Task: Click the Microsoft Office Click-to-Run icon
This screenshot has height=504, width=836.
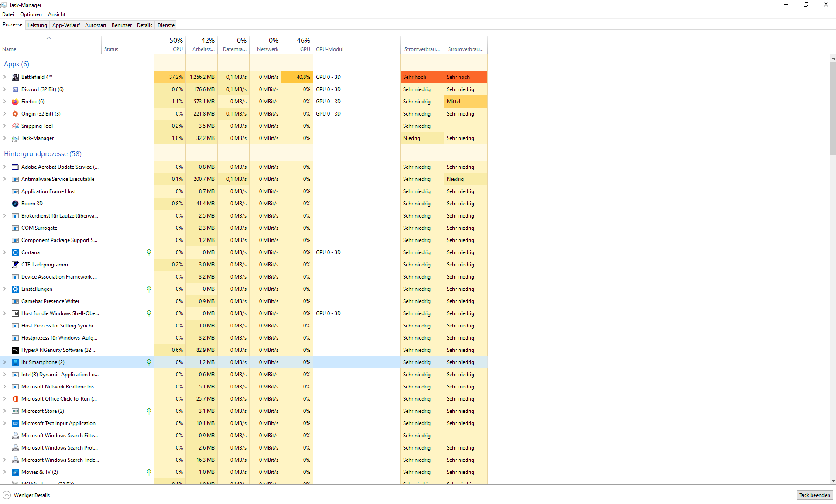Action: tap(15, 399)
